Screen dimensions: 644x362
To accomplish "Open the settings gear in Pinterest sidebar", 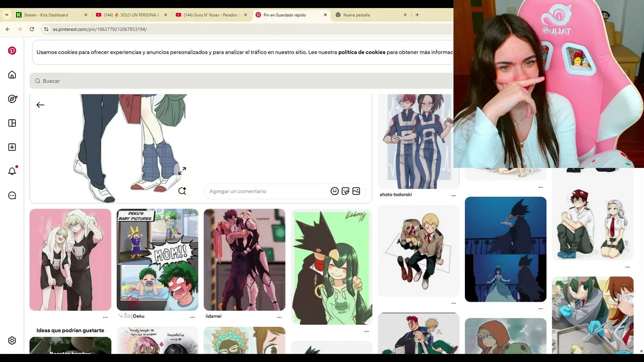I will pyautogui.click(x=12, y=341).
